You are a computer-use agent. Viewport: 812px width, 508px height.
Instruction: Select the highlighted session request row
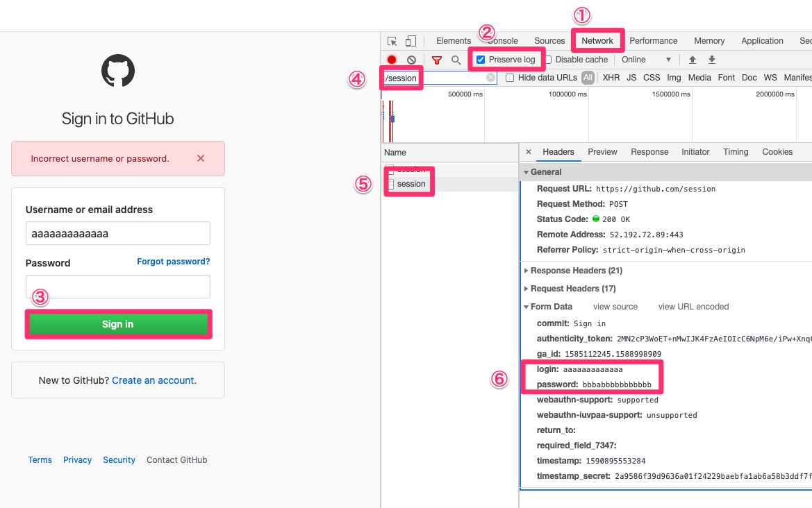449,184
